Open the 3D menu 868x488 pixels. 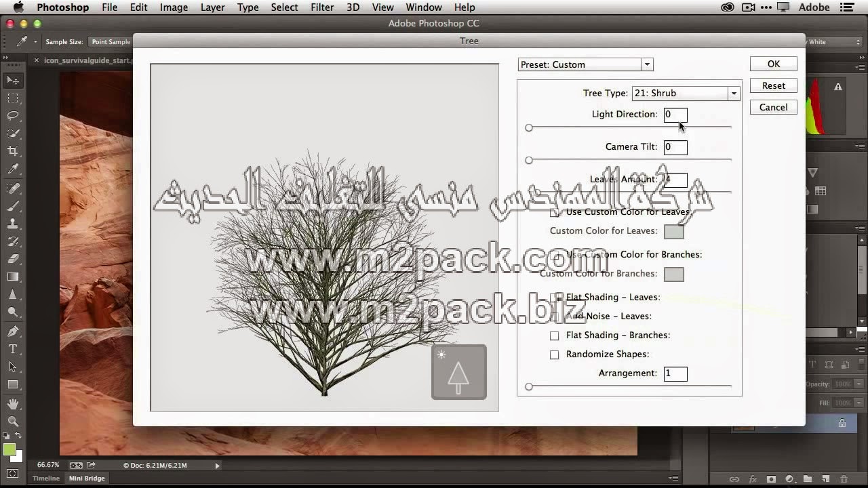click(353, 7)
